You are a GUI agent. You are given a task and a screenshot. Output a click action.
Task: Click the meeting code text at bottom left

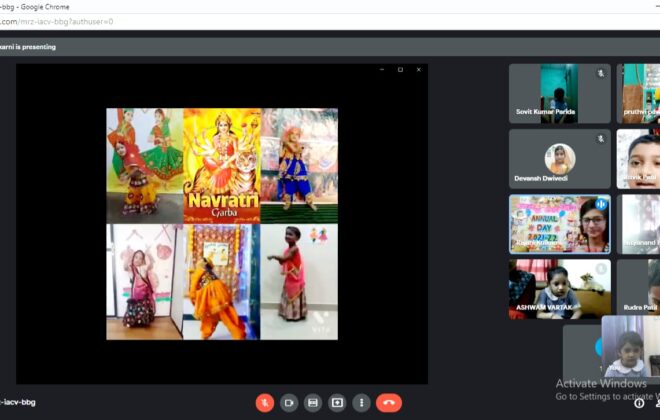(18, 402)
